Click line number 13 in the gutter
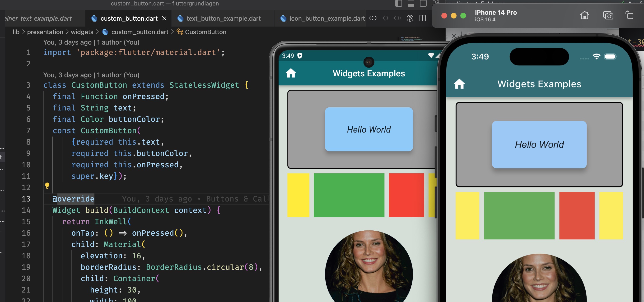Viewport: 644px width, 302px height. coord(26,199)
